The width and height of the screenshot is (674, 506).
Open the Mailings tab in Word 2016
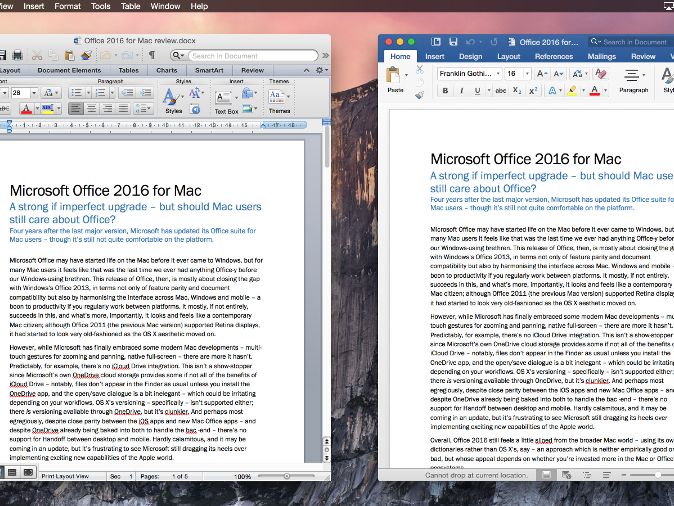tap(601, 56)
